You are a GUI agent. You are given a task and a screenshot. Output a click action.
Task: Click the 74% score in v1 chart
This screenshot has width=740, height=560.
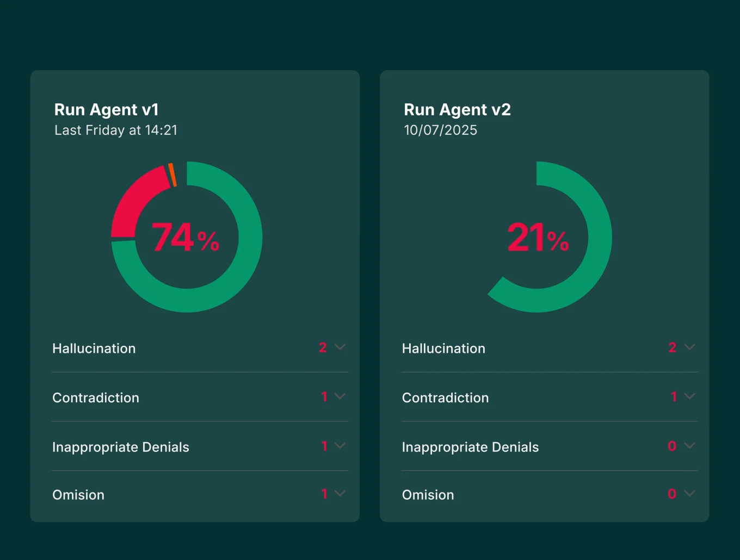(186, 238)
